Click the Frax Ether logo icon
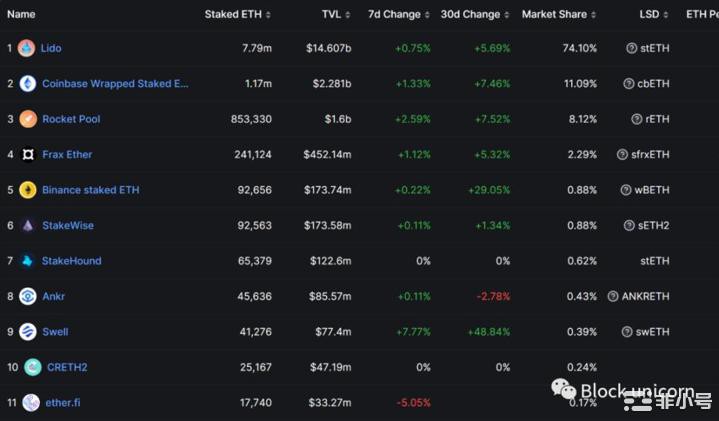Image resolution: width=719 pixels, height=421 pixels. click(x=26, y=155)
